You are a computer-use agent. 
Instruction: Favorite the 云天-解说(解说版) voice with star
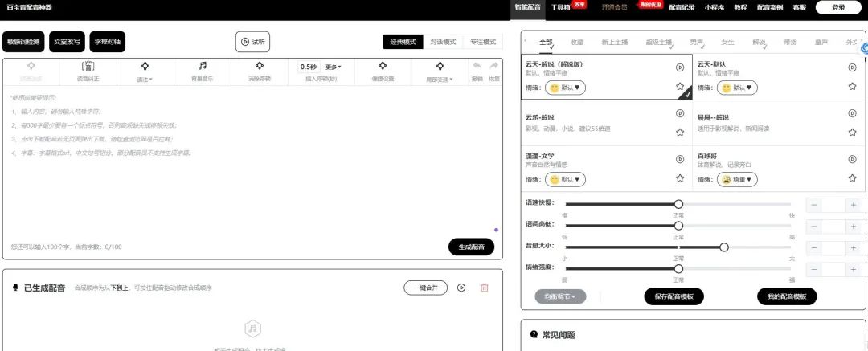tap(680, 87)
